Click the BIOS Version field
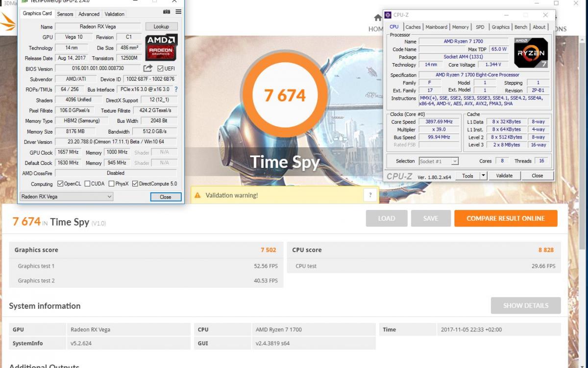The image size is (588, 368). [x=98, y=69]
